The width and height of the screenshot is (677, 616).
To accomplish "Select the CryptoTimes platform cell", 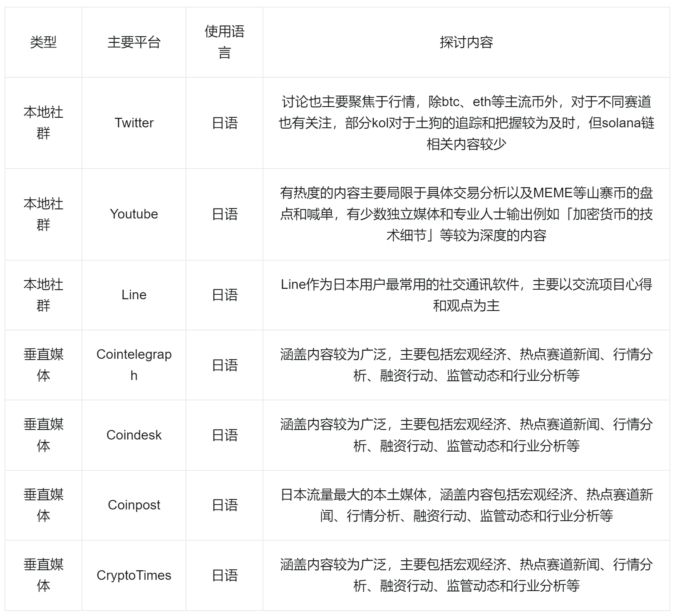I will click(134, 575).
